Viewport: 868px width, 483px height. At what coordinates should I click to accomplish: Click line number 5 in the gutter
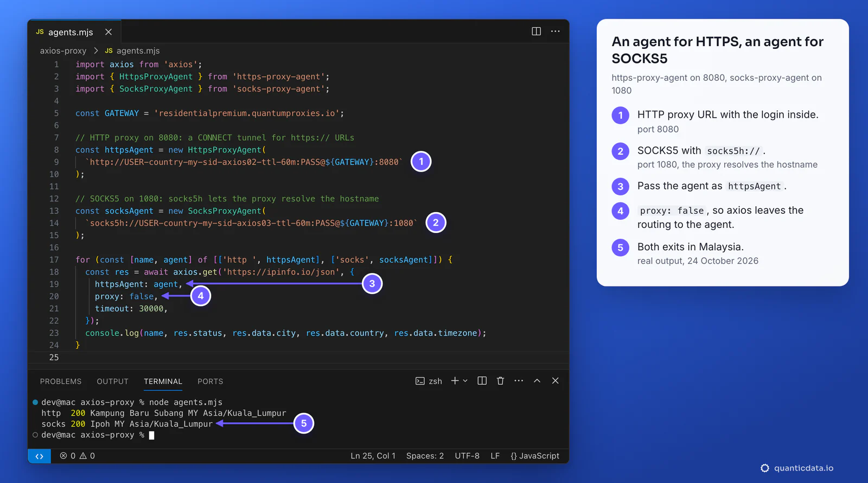click(x=56, y=113)
